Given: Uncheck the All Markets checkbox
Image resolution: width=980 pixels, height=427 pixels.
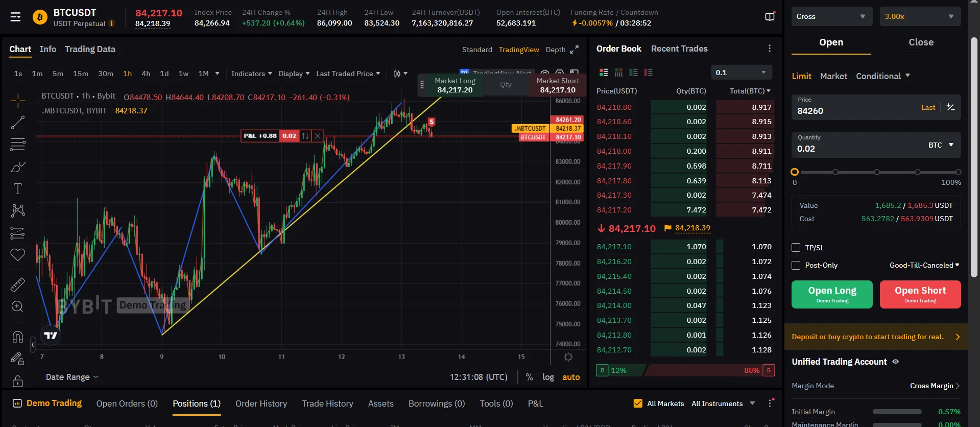Looking at the screenshot, I should coord(638,404).
